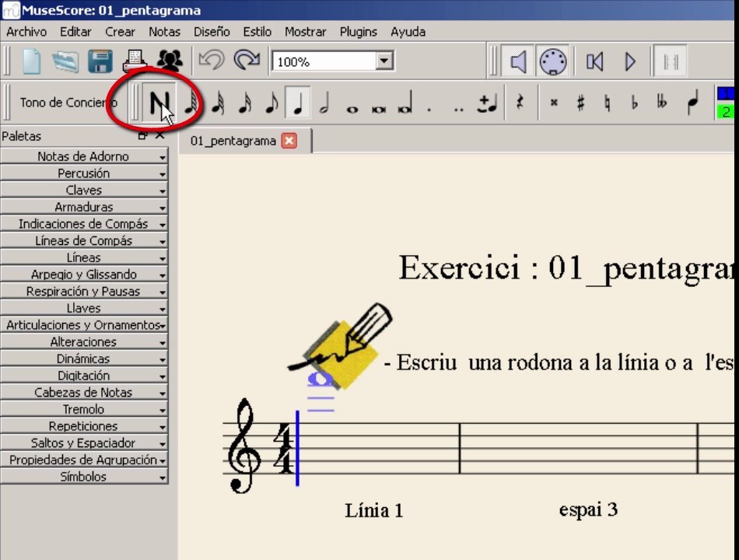This screenshot has width=739, height=560.
Task: Add a single augmentation dot
Action: tap(429, 110)
